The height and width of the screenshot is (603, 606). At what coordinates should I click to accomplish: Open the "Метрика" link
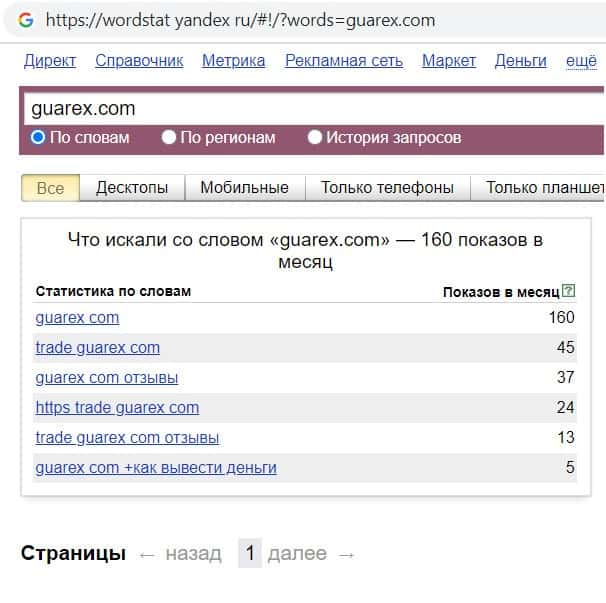click(x=233, y=61)
